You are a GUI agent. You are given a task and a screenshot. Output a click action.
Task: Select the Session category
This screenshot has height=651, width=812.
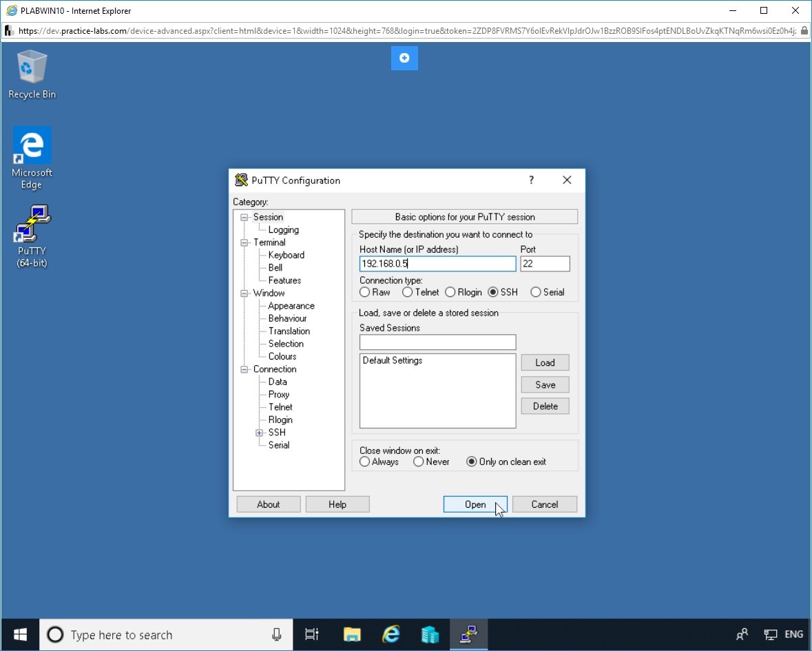[268, 217]
